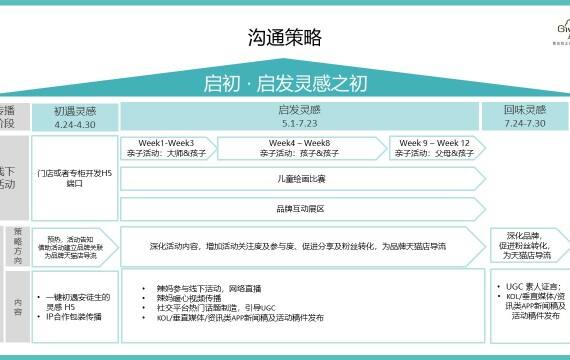570x360 pixels.
Task: Click the brand logo in top-right corner
Action: (x=562, y=33)
